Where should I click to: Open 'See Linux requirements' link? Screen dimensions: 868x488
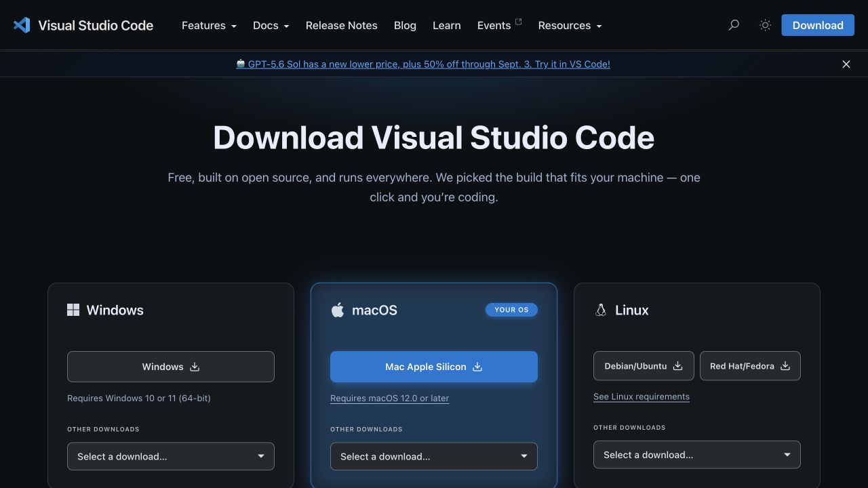tap(642, 397)
